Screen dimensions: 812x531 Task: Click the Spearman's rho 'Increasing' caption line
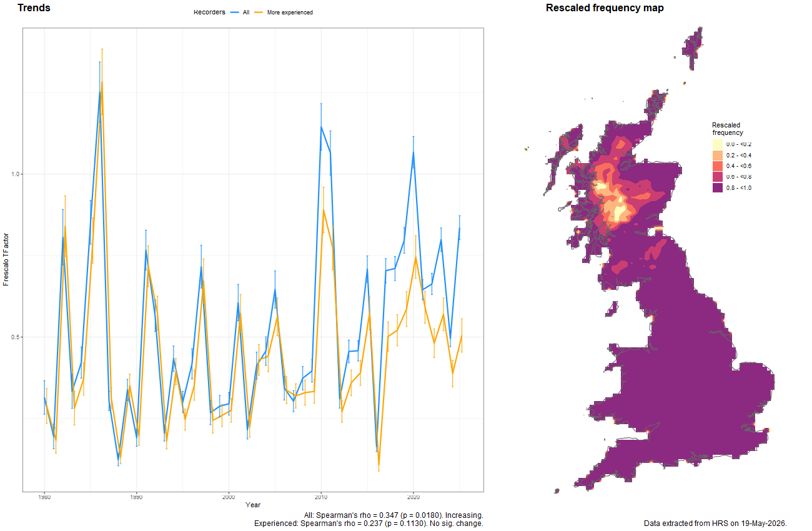(x=392, y=515)
